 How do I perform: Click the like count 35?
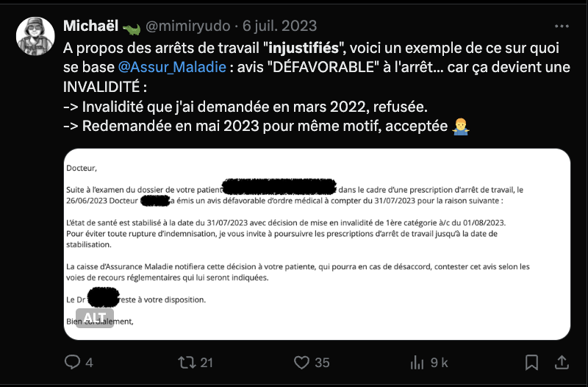pyautogui.click(x=322, y=363)
